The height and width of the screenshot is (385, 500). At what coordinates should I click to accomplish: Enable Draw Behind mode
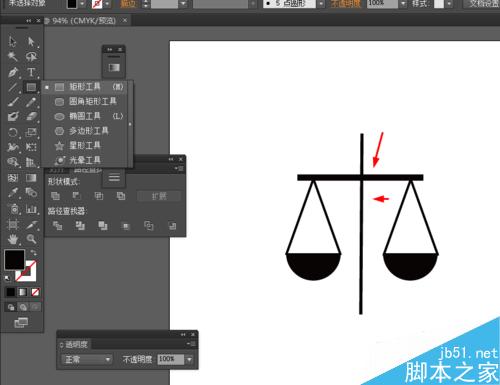click(23, 307)
